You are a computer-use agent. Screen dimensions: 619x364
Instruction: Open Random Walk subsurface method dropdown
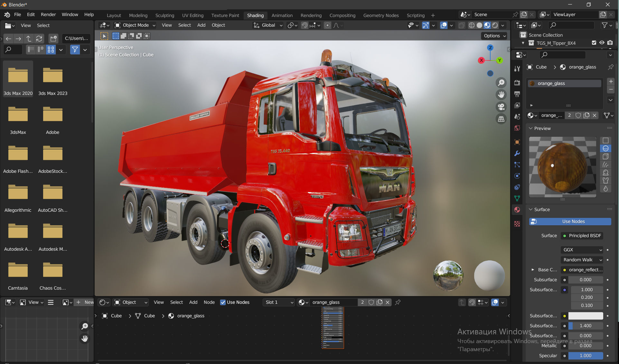click(582, 260)
